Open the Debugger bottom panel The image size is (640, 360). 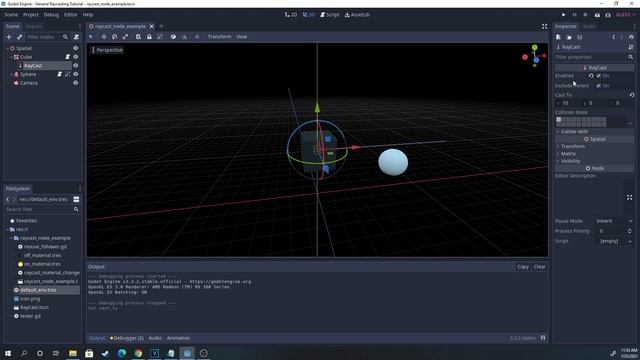point(127,338)
